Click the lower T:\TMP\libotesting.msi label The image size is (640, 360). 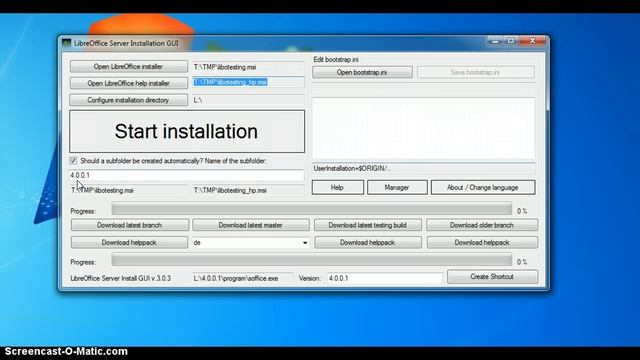coord(102,191)
